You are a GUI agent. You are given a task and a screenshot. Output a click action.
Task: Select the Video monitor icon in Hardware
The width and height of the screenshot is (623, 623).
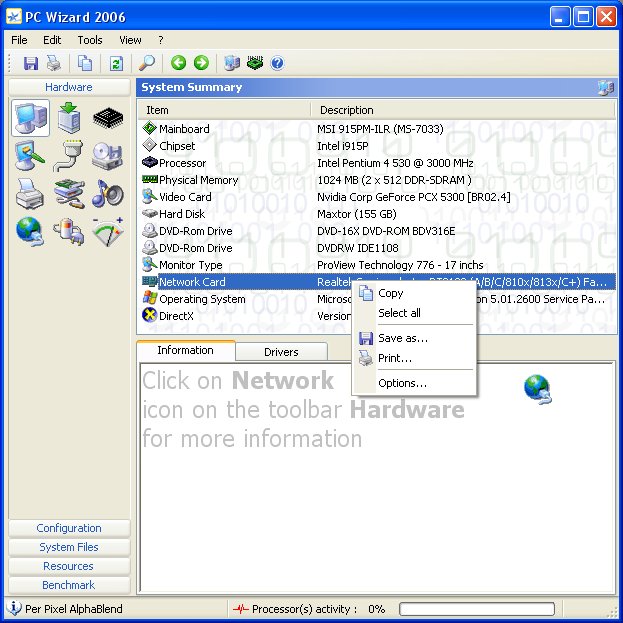30,156
